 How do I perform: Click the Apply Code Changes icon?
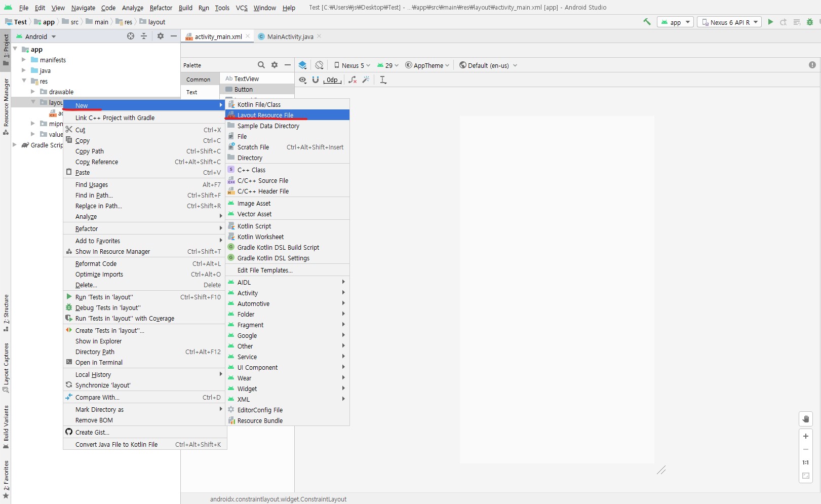coord(797,22)
